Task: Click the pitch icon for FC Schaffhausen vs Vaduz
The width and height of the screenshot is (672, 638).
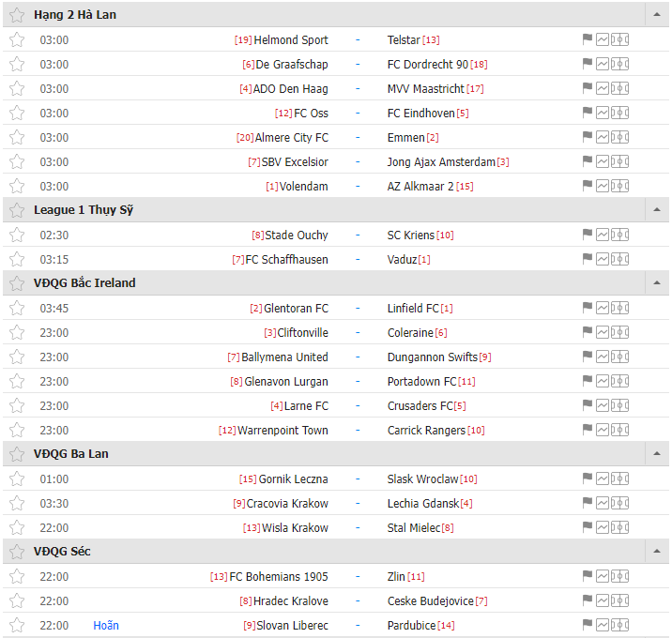Action: (x=619, y=259)
